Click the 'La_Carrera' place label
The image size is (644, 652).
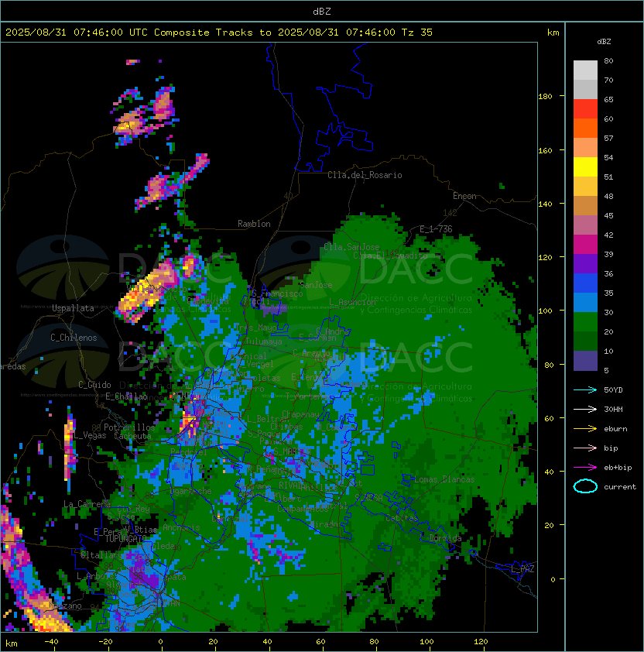87,504
